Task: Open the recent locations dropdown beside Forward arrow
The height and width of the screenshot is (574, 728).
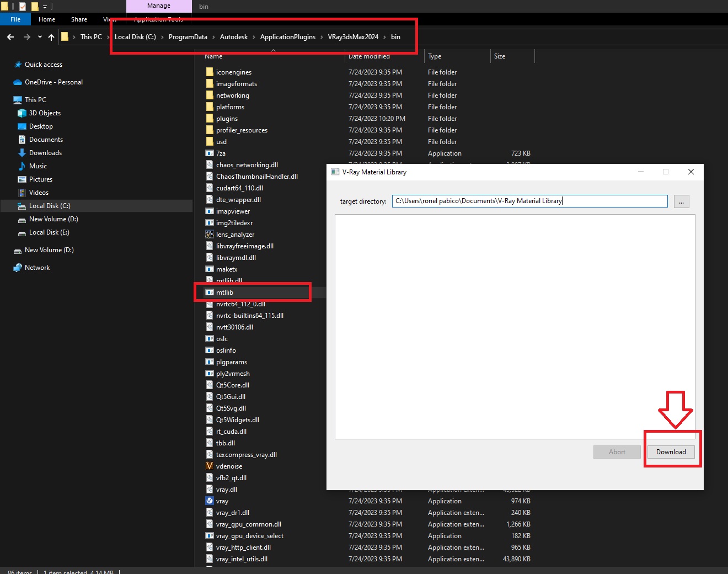Action: [39, 36]
